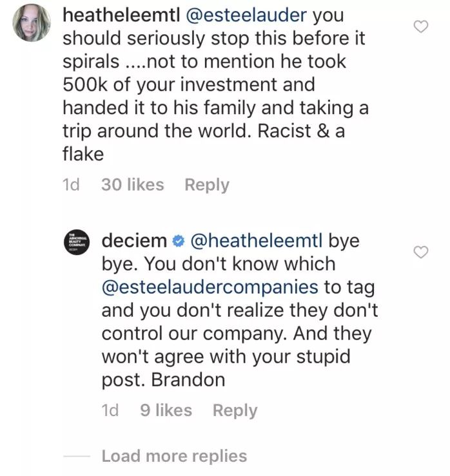Show who gave the 9 likes
Image resolution: width=450 pixels, height=476 pixels.
pyautogui.click(x=166, y=410)
